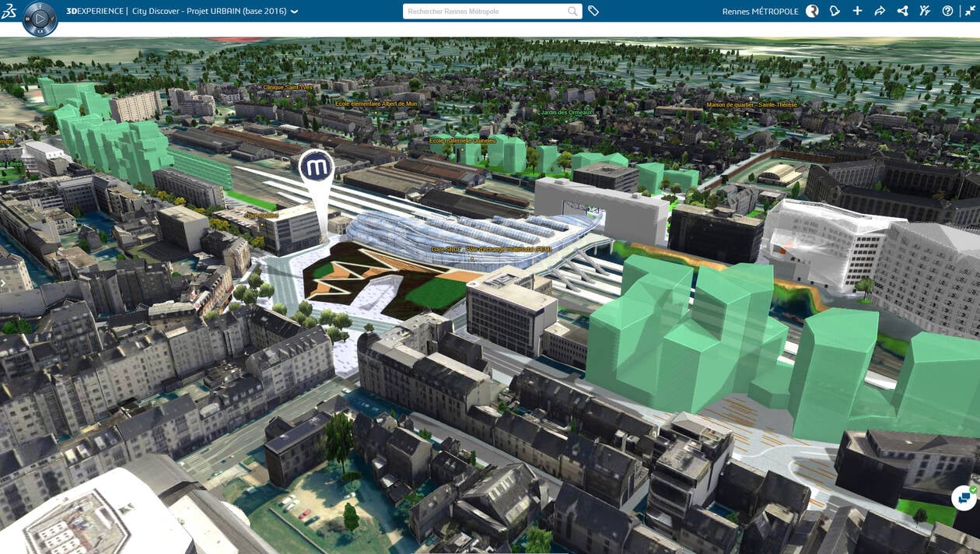Open the tags icon beside search bar
980x554 pixels.
tap(593, 12)
